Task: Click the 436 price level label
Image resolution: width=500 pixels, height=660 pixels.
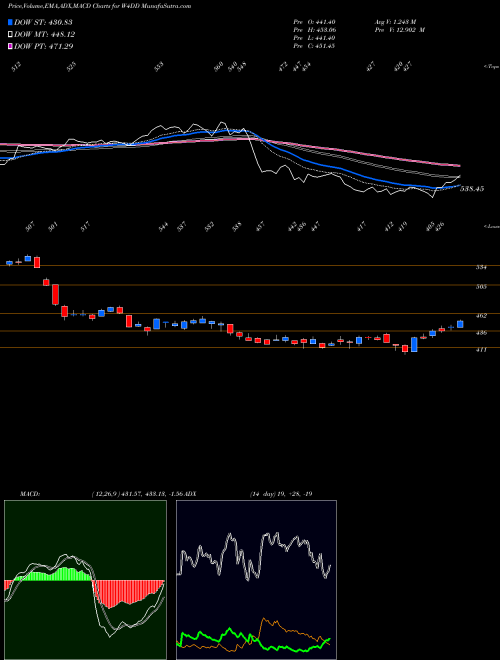Action: pos(481,333)
